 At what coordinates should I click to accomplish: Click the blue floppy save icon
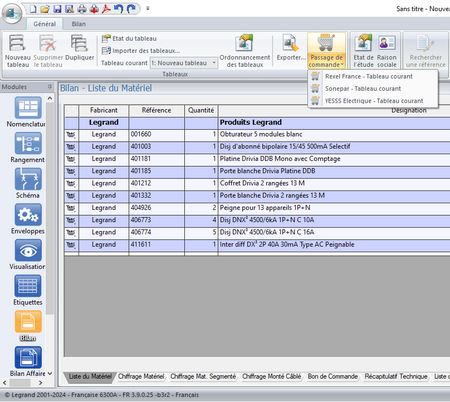pyautogui.click(x=57, y=9)
